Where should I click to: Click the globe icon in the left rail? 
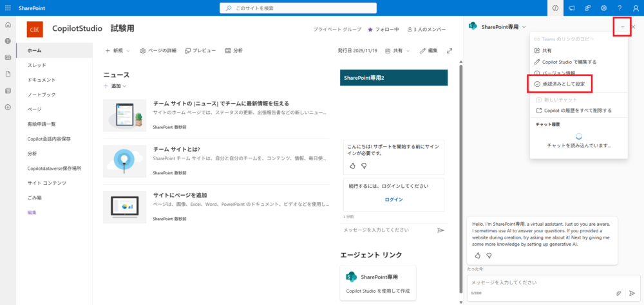pos(8,41)
